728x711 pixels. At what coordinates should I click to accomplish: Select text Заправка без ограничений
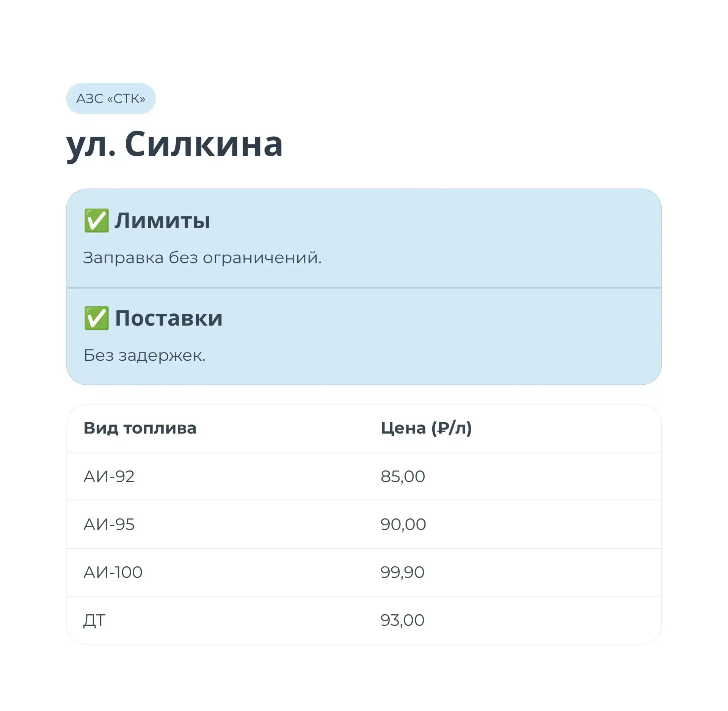pyautogui.click(x=202, y=258)
